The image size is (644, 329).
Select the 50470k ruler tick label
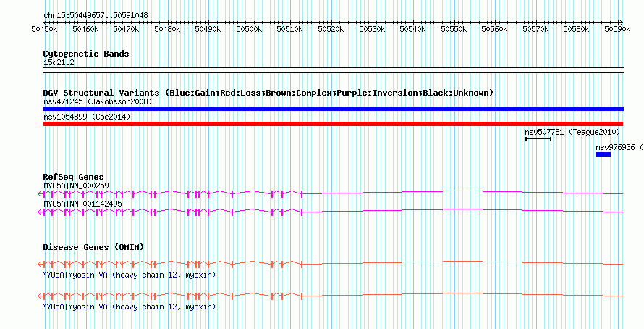(x=126, y=29)
